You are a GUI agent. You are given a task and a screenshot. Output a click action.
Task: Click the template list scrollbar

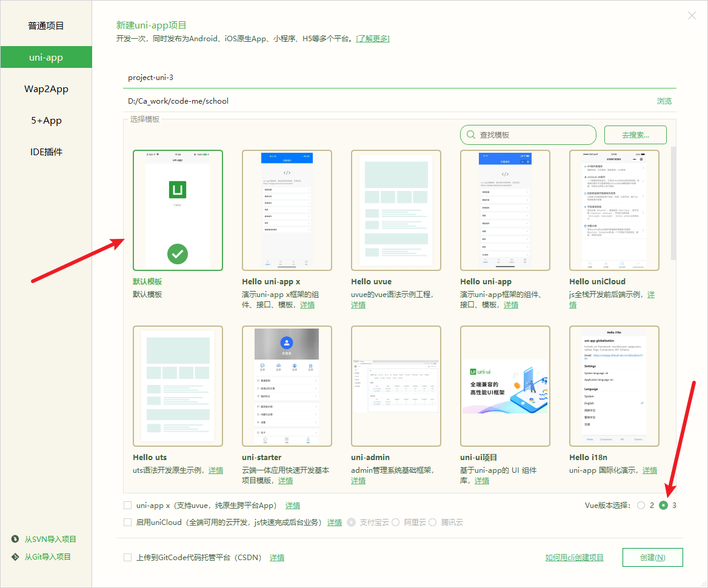[673, 203]
